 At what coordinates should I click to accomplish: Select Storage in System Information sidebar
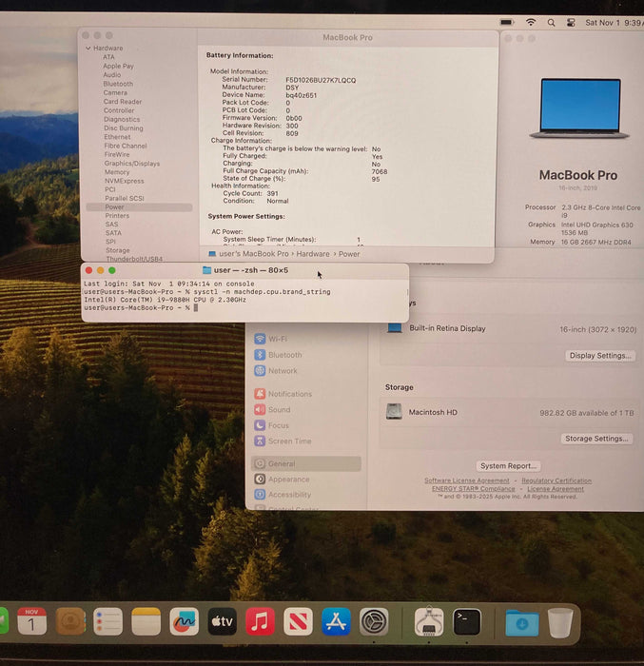[118, 250]
